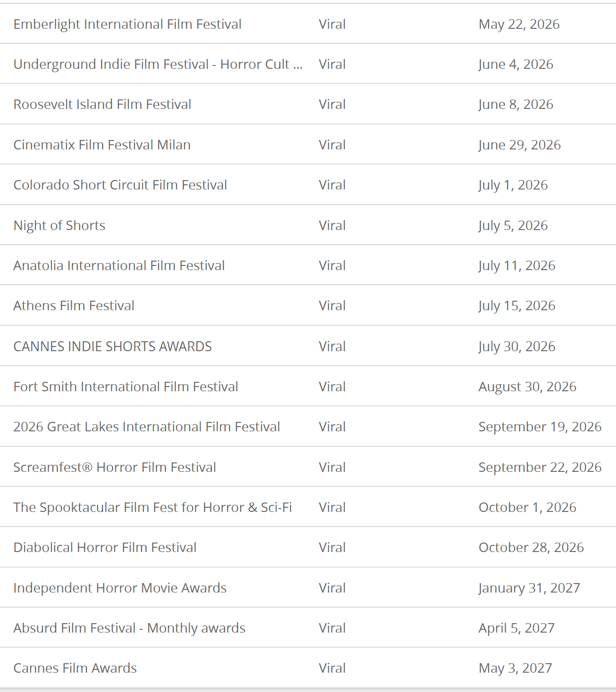Open Underground Indie Film Festival entry

(x=158, y=64)
